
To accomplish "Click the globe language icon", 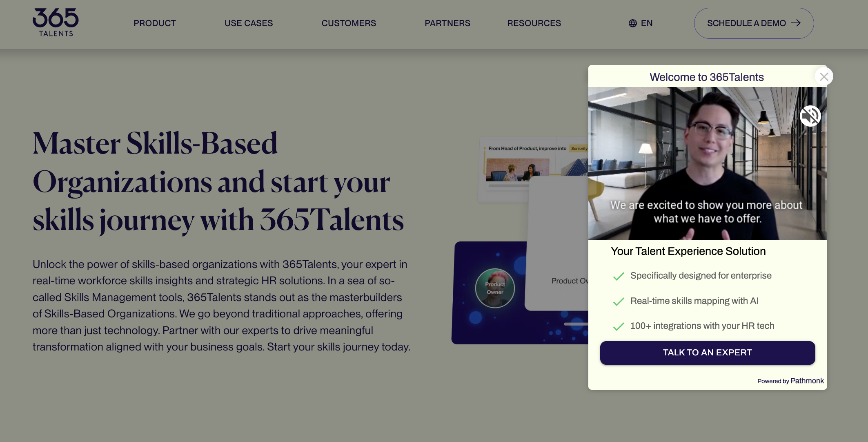I will [632, 23].
